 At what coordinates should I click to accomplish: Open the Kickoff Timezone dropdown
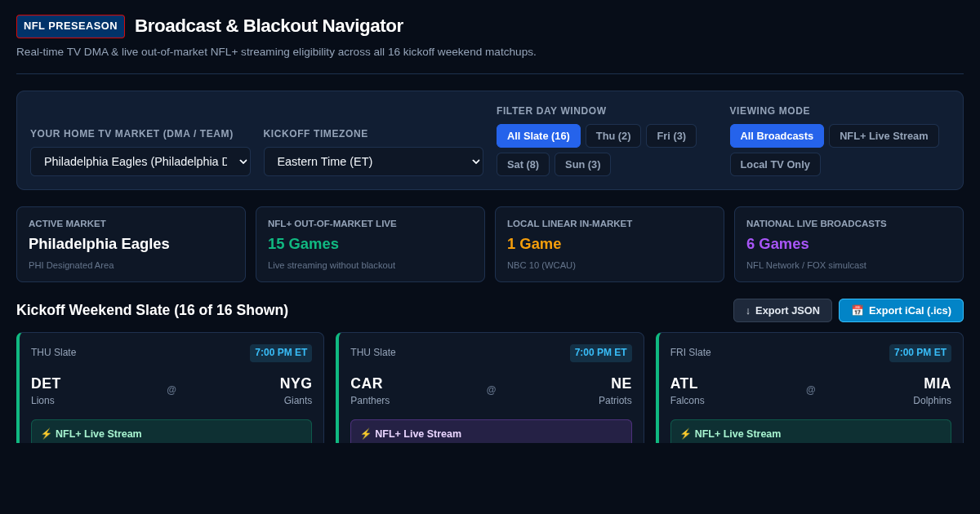(x=373, y=162)
